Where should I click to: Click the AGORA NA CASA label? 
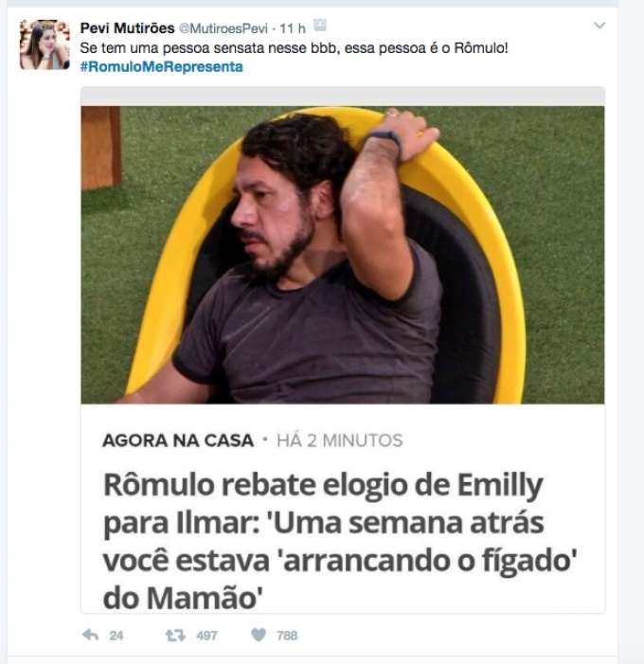[x=178, y=440]
